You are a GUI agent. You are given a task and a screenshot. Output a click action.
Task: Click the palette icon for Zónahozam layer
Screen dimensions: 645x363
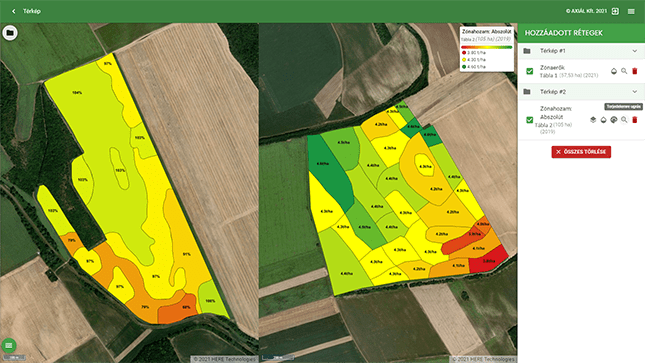[x=614, y=120]
